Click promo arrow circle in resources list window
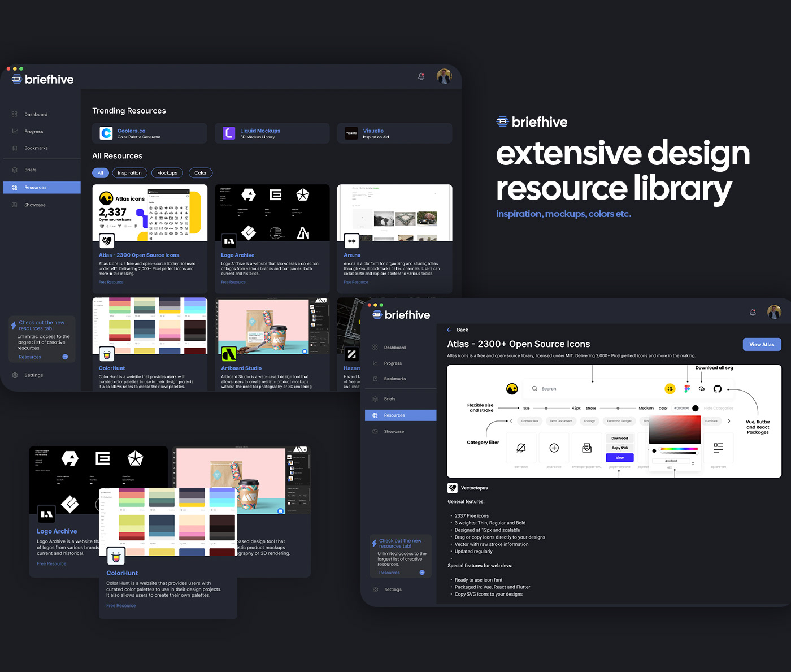The height and width of the screenshot is (672, 791). click(65, 357)
